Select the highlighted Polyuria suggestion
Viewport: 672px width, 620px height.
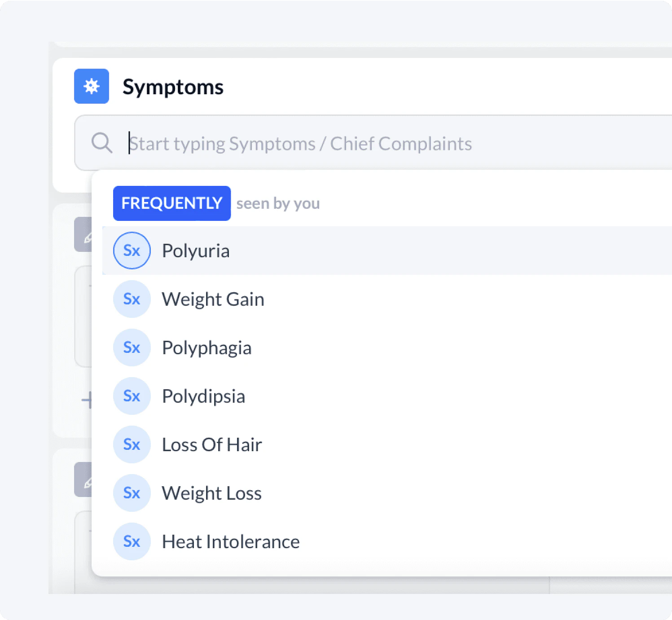click(196, 251)
